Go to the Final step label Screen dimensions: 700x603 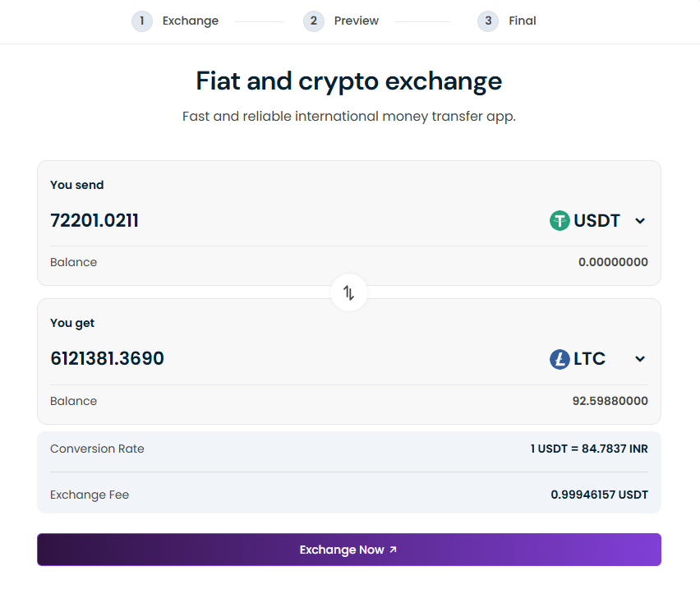point(523,21)
